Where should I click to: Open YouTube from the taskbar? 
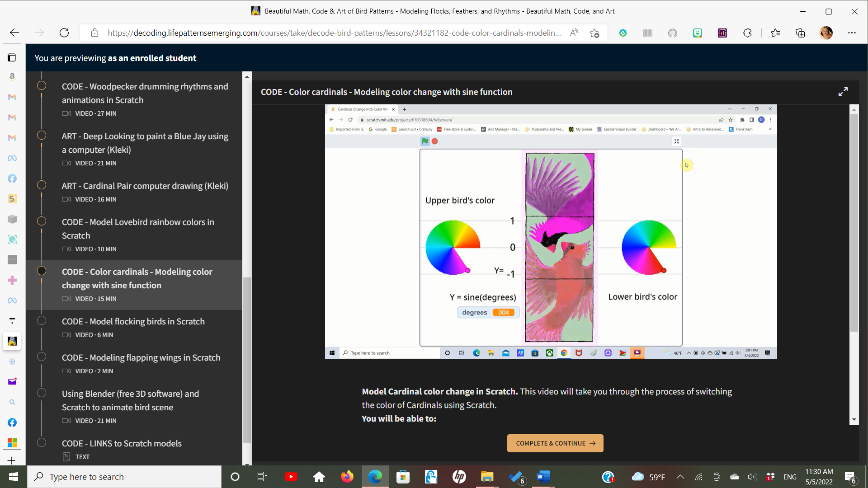291,477
